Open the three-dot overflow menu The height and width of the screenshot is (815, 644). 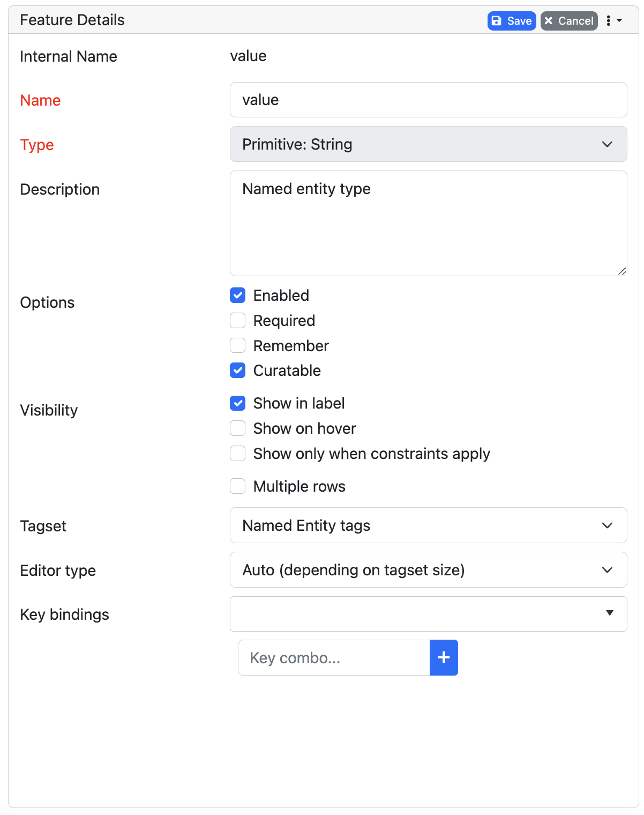click(609, 20)
